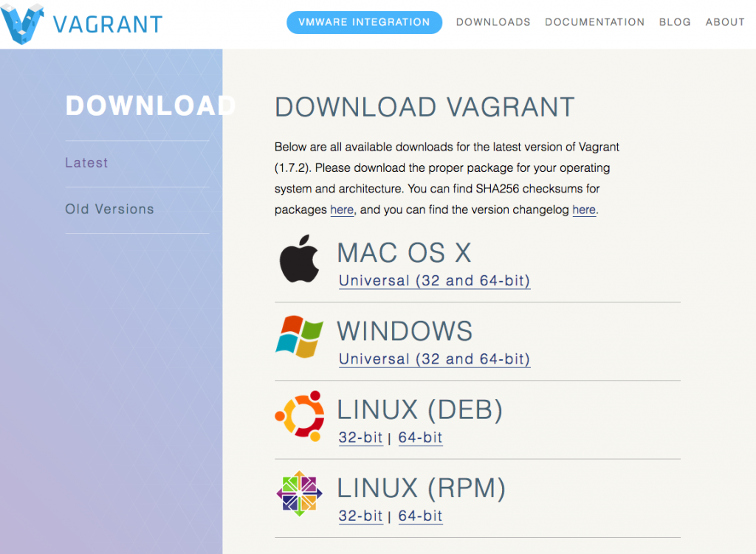Download the 64-bit Linux DEB package
This screenshot has width=756, height=554.
(420, 437)
